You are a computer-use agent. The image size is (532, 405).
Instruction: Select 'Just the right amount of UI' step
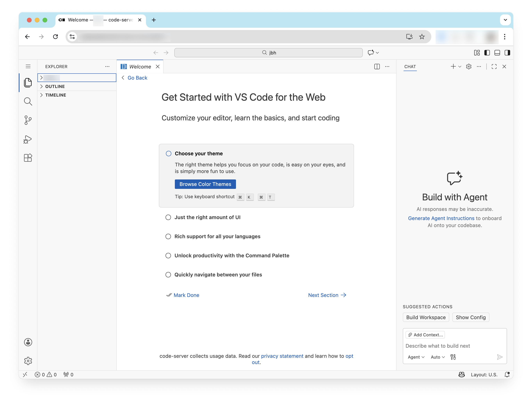[207, 217]
